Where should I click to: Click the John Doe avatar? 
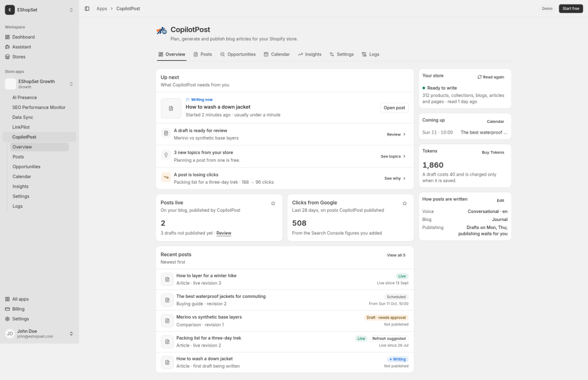[x=10, y=334]
